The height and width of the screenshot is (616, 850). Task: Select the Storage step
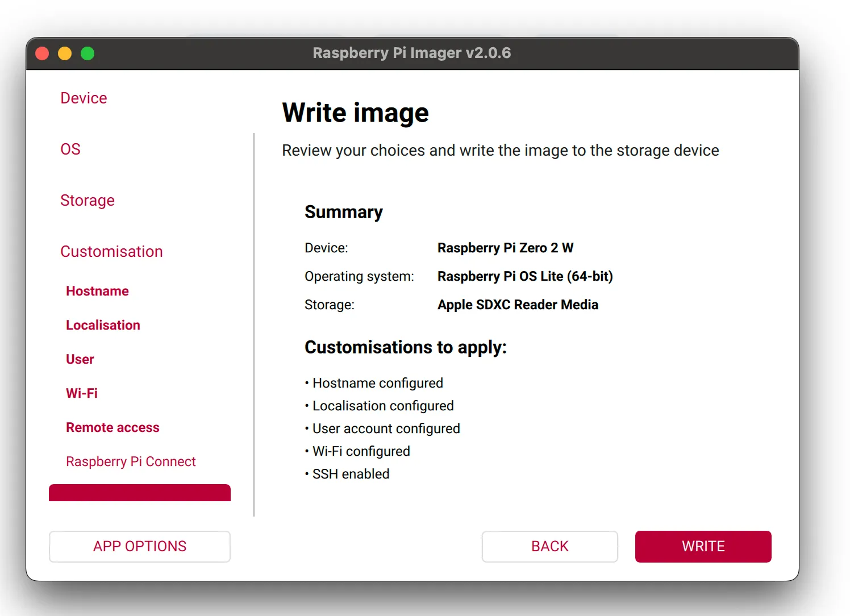click(88, 201)
